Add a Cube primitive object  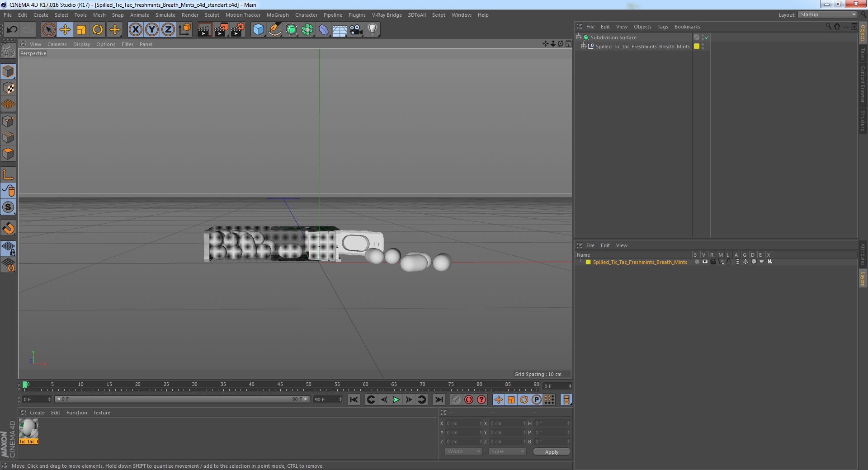point(258,30)
